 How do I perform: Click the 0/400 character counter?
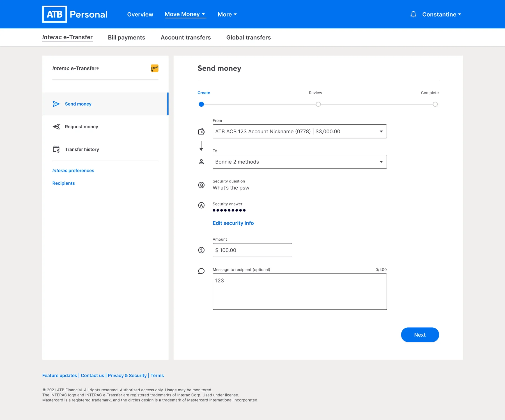pyautogui.click(x=381, y=270)
